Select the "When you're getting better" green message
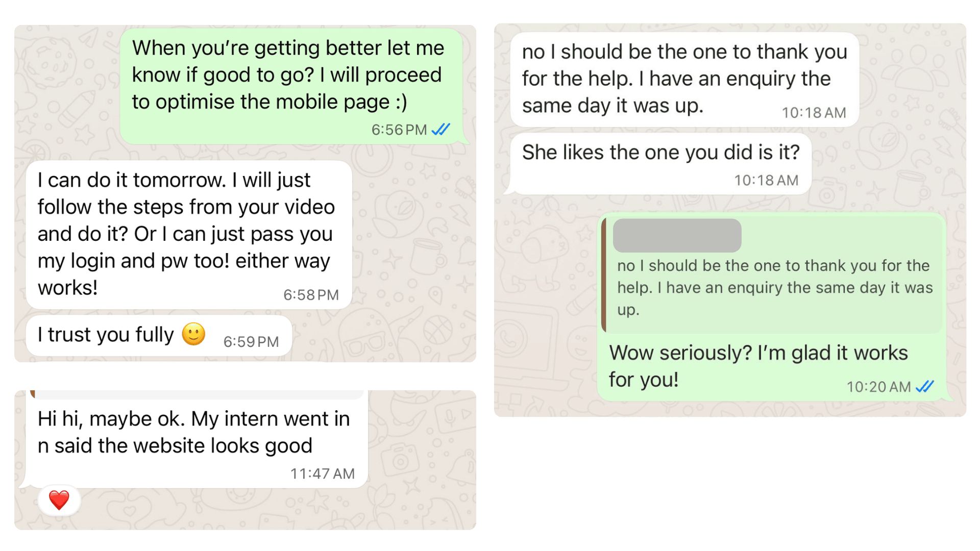Viewport: 980px width, 551px height. point(288,75)
